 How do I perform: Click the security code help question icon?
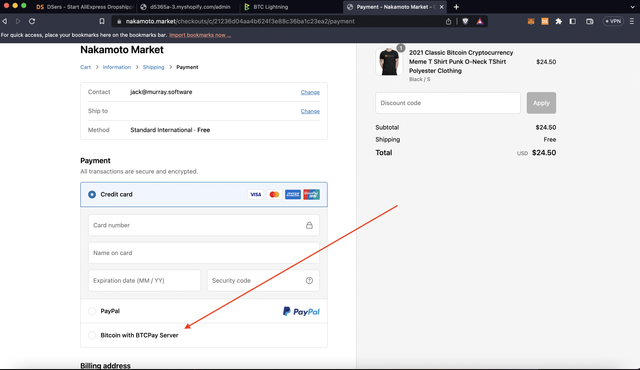pyautogui.click(x=309, y=280)
